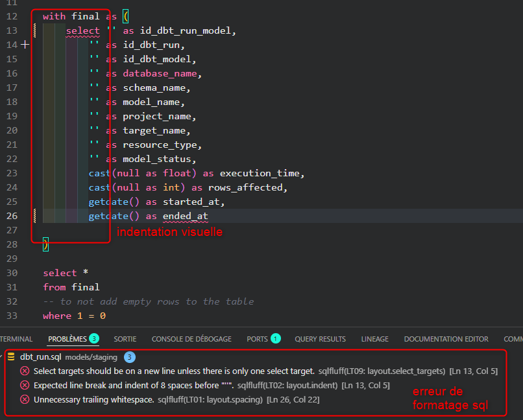The width and height of the screenshot is (523, 420).
Task: Click line number 26 in the gutter
Action: [x=12, y=216]
